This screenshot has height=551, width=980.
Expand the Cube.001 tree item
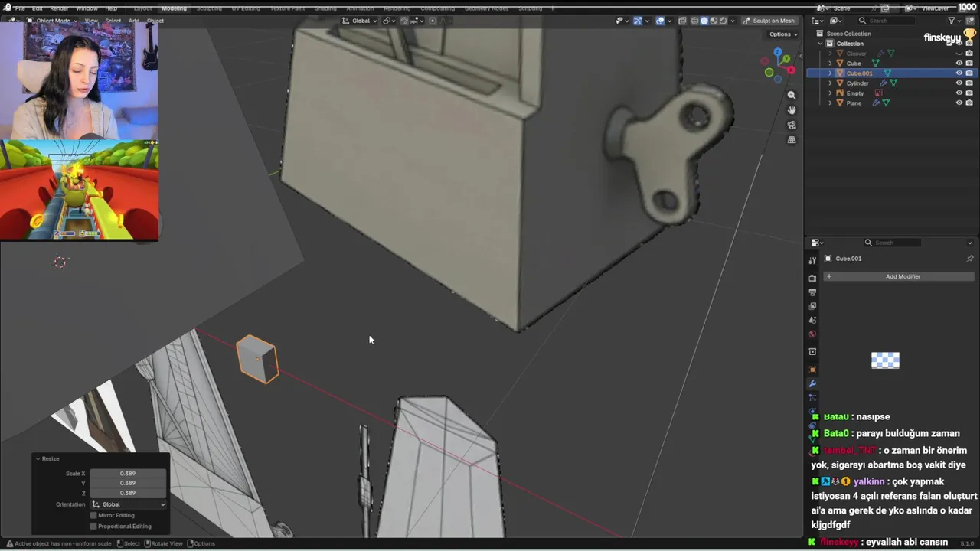click(830, 73)
